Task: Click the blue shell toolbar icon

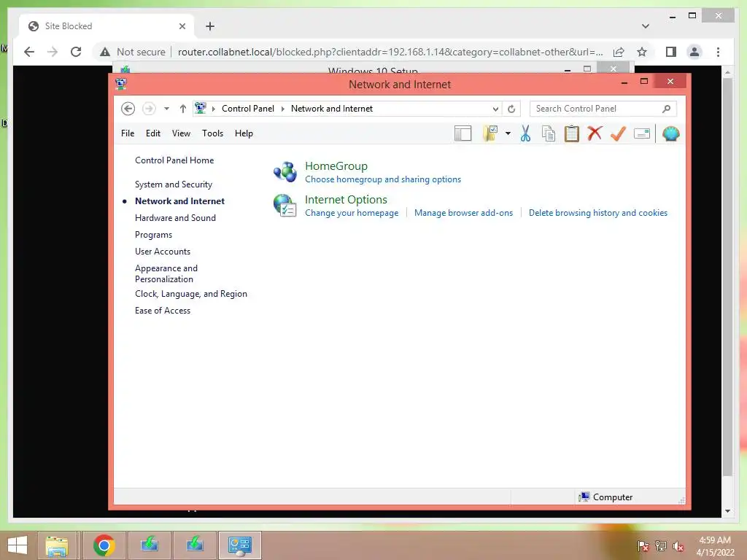Action: (x=671, y=134)
